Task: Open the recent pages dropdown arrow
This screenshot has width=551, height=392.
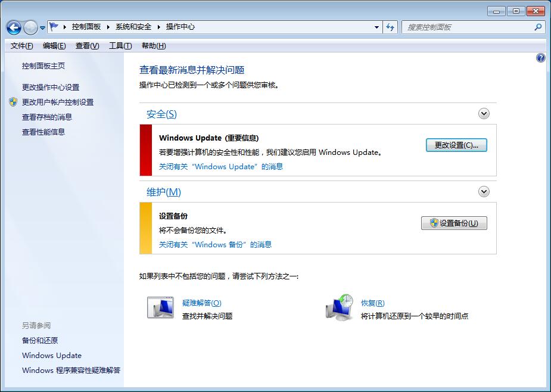Action: [x=42, y=28]
